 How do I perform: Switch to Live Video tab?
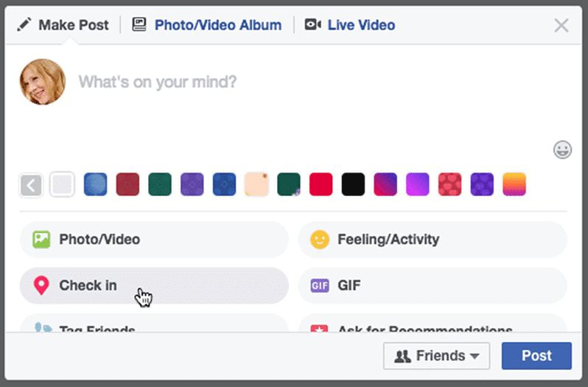click(x=360, y=25)
